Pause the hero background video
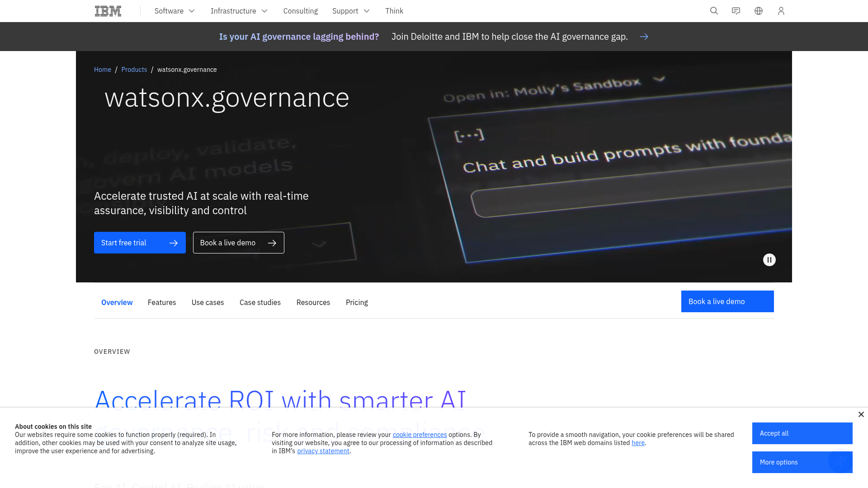The width and height of the screenshot is (868, 488). point(769,260)
